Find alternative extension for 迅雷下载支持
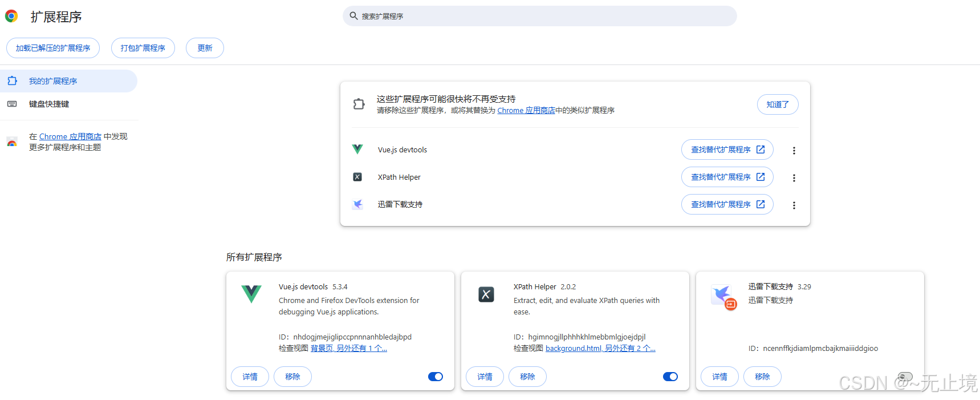 click(727, 204)
